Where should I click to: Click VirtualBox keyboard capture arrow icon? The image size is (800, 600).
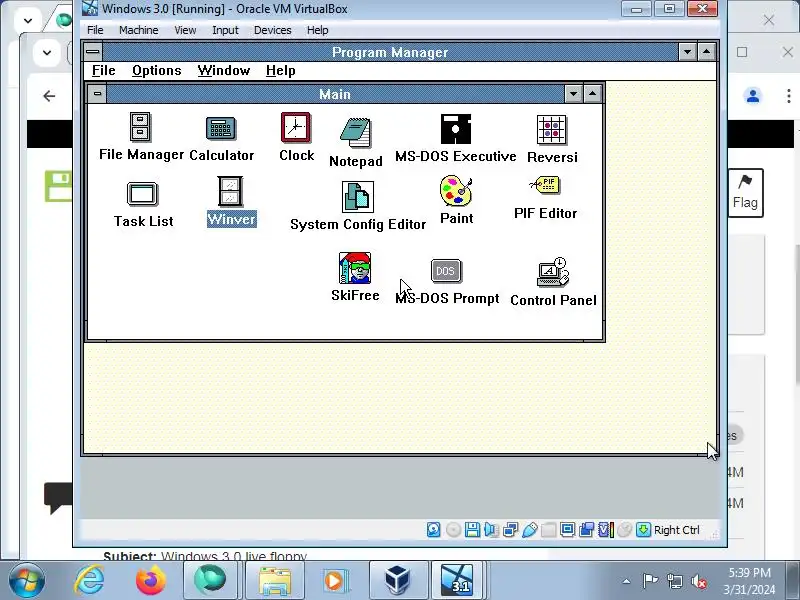click(x=643, y=530)
